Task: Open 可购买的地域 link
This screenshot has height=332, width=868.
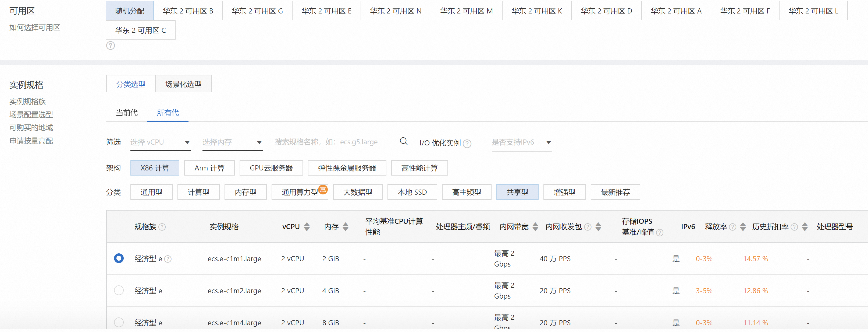Action: pos(31,128)
